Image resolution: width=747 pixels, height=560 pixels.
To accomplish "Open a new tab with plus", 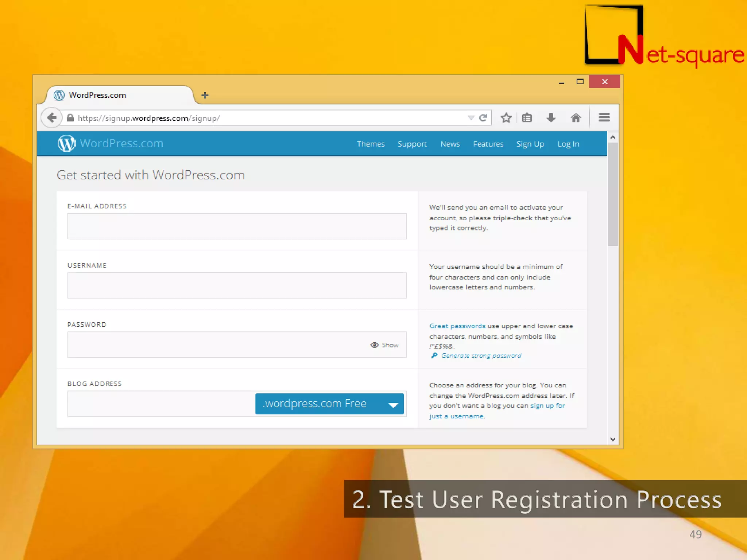I will pos(205,95).
